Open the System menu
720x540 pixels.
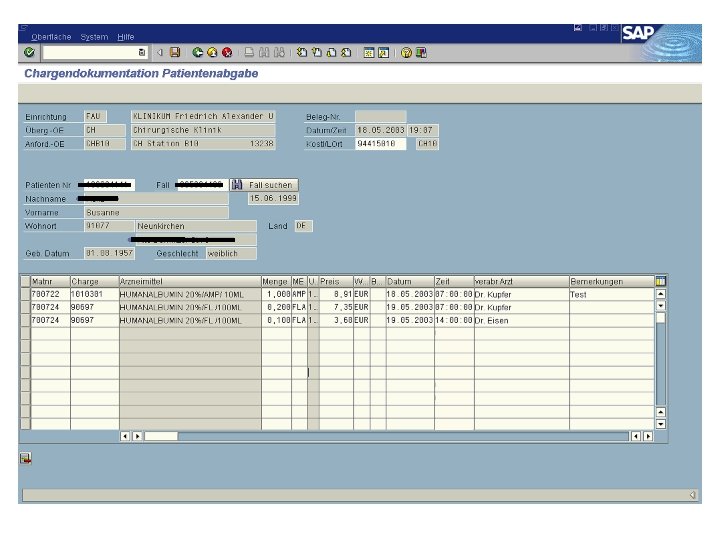pos(94,37)
